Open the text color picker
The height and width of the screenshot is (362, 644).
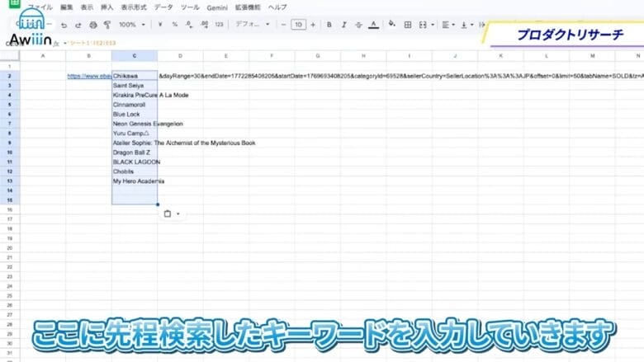(x=373, y=25)
